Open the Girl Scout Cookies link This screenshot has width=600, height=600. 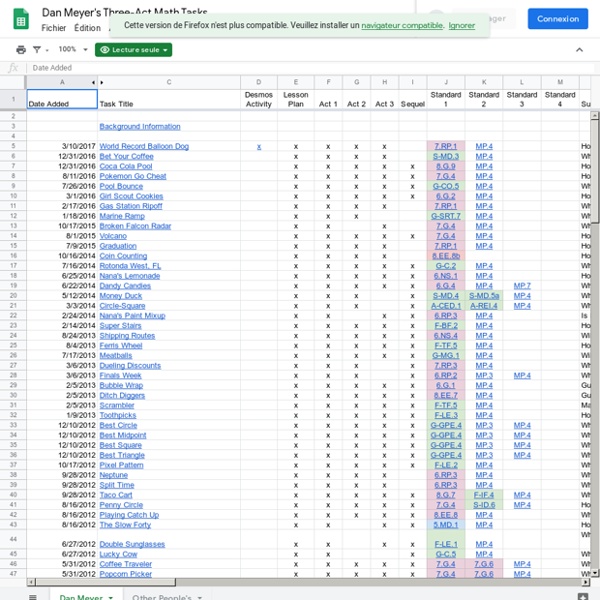point(131,196)
